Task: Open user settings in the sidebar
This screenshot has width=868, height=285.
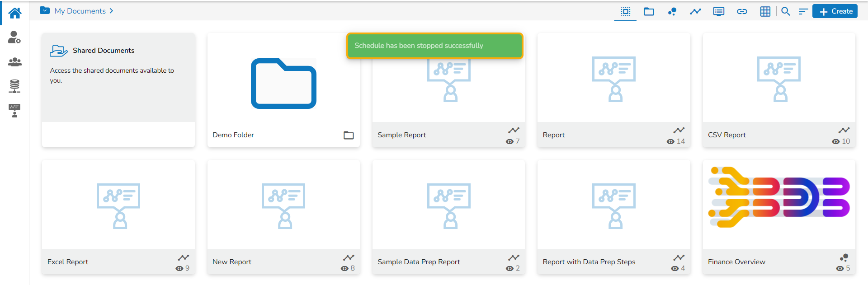Action: pyautogui.click(x=14, y=37)
